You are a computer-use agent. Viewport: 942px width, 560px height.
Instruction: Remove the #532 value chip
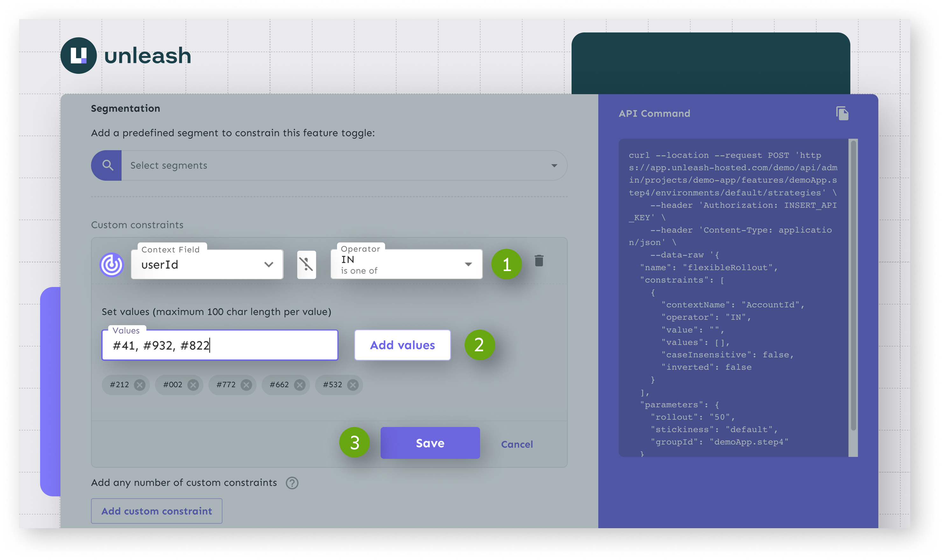tap(353, 385)
